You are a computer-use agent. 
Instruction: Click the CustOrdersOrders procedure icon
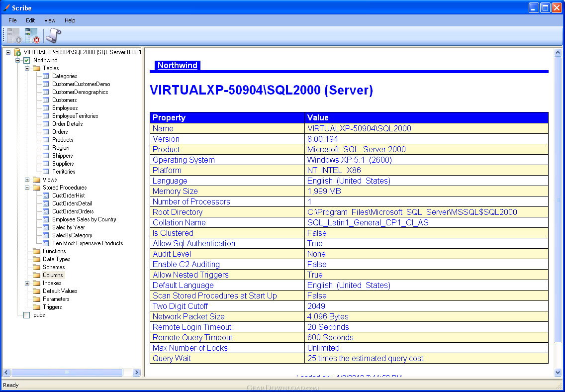pos(46,211)
